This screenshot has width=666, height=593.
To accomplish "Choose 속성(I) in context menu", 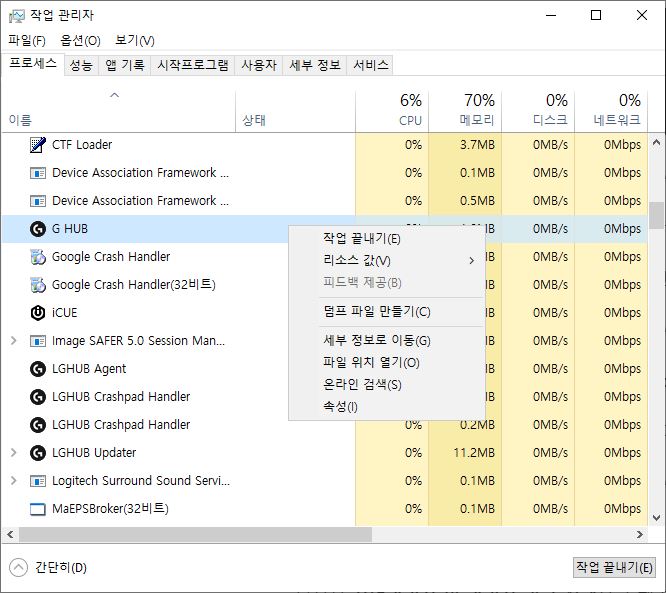I will (387, 407).
